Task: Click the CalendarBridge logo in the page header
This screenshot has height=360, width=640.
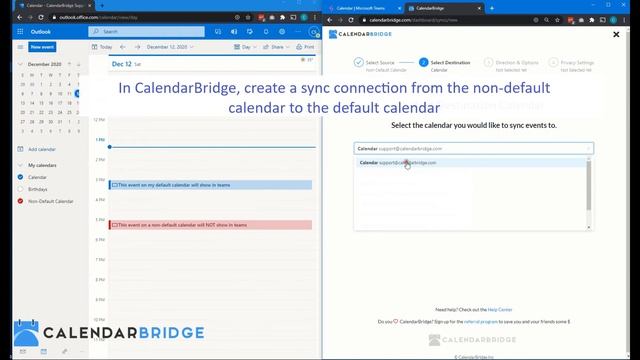Action: [360, 34]
